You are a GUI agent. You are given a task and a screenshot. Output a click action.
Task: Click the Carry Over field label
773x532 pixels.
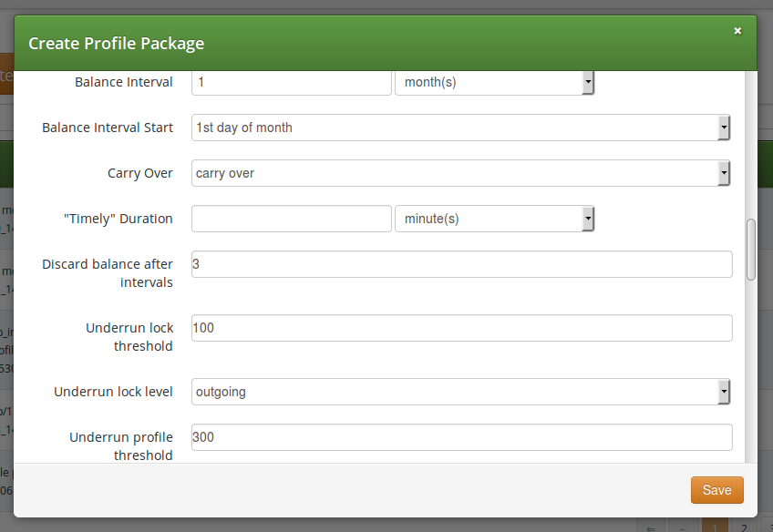140,173
